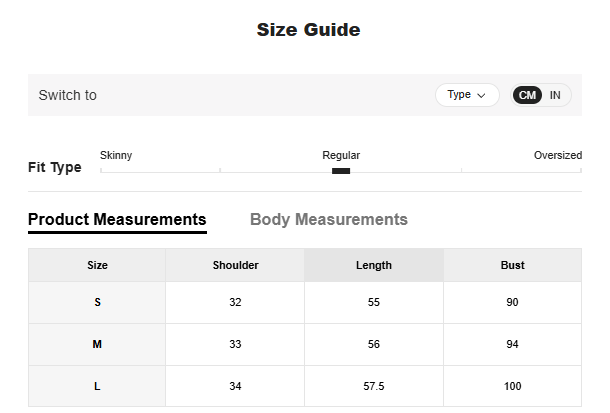The image size is (610, 413).
Task: Click the L length value 57.5
Action: tap(374, 386)
